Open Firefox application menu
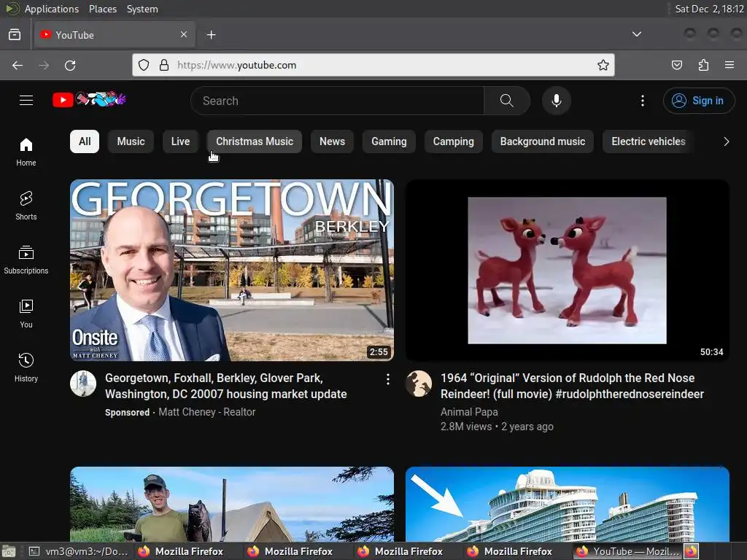This screenshot has height=560, width=747. [x=729, y=65]
